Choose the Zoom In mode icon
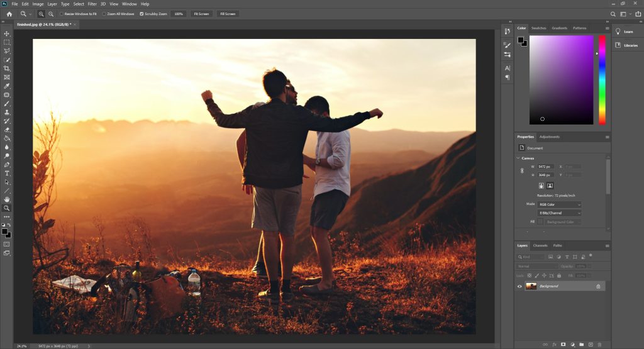This screenshot has width=644, height=349. pyautogui.click(x=41, y=14)
